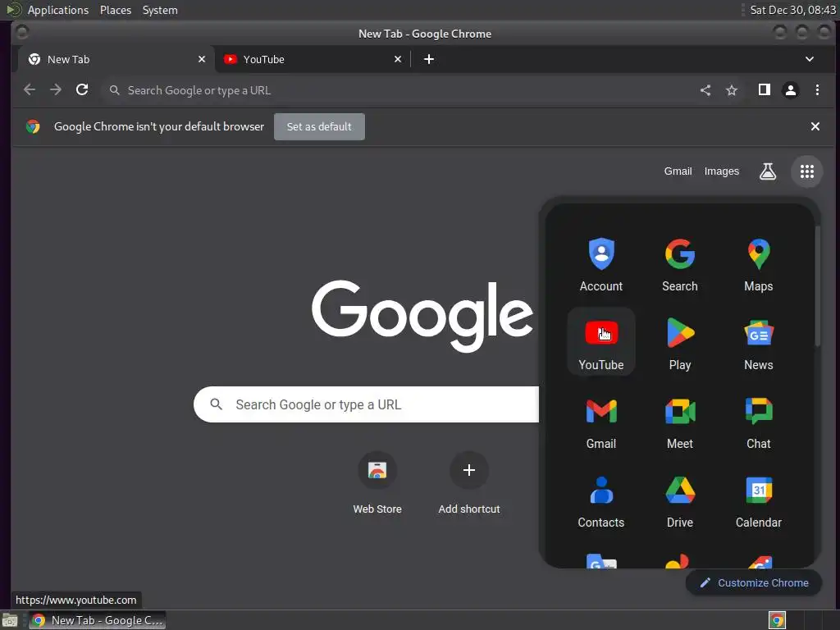
Task: Open the Web Store shortcut
Action: (x=377, y=482)
